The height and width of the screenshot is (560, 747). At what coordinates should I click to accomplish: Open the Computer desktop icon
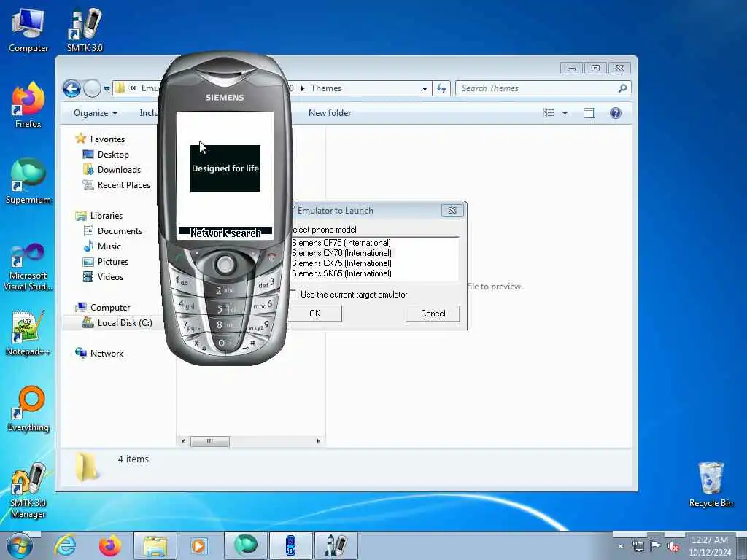pyautogui.click(x=28, y=29)
